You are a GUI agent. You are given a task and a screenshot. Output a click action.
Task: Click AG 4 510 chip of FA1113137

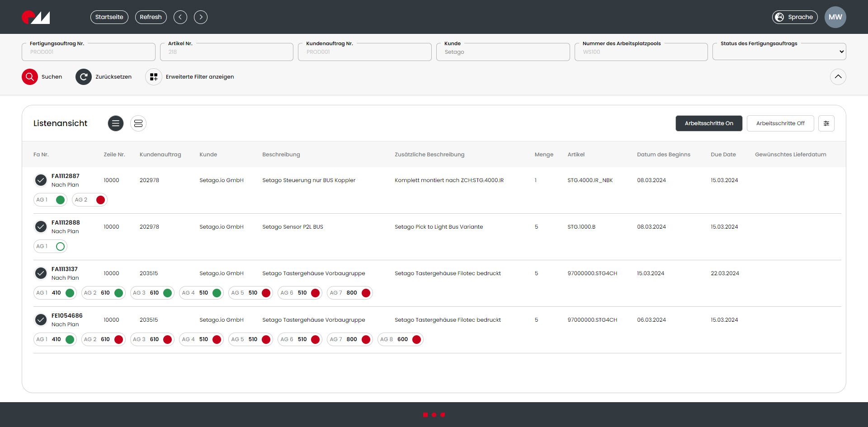pyautogui.click(x=202, y=293)
